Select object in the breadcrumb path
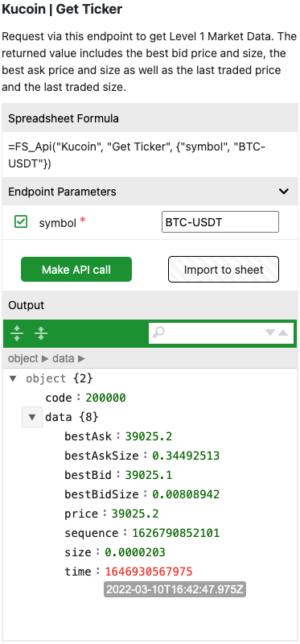This screenshot has height=644, width=300. (23, 358)
